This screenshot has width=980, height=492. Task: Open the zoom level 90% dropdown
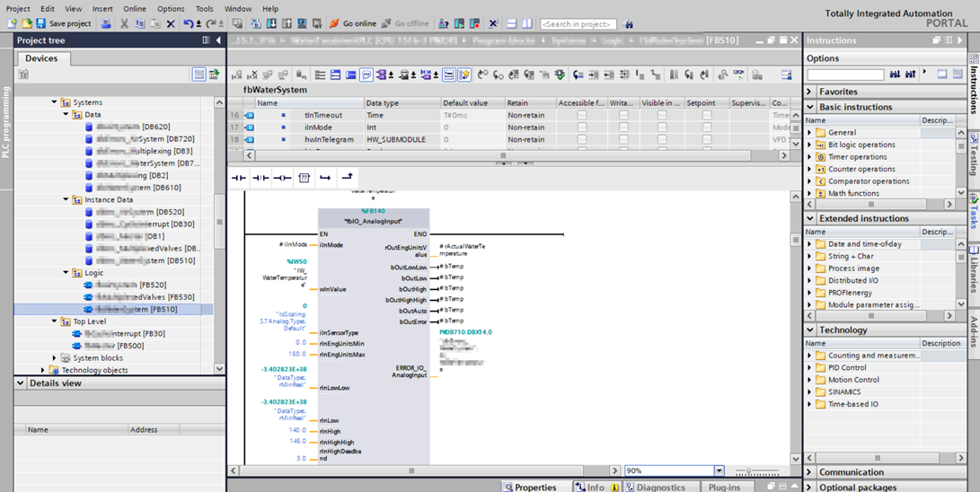[719, 470]
